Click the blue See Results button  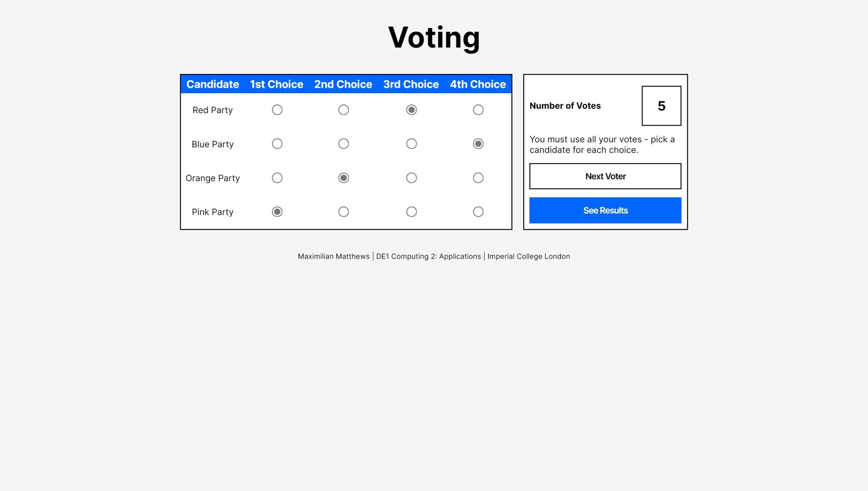[x=605, y=210]
